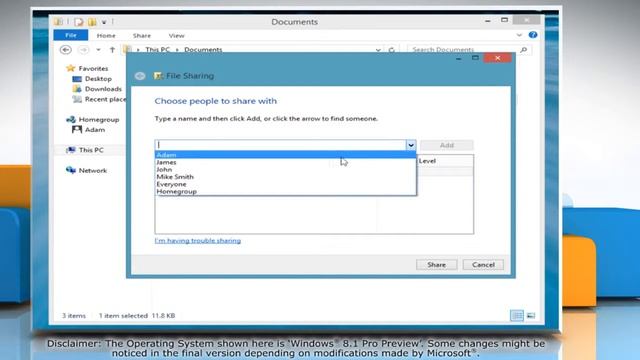Click the search magnifier icon
This screenshot has height=360, width=640.
[x=524, y=49]
